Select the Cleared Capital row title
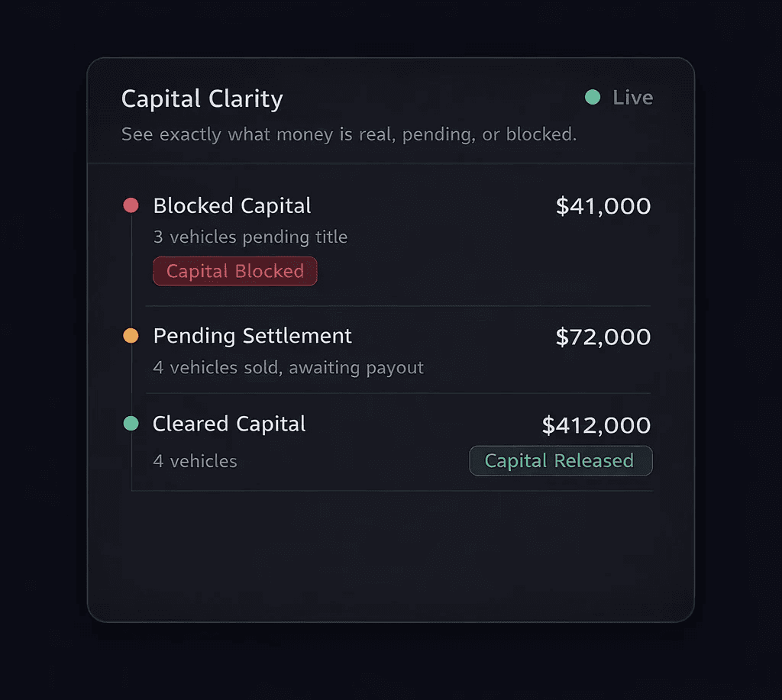This screenshot has height=700, width=782. (229, 424)
